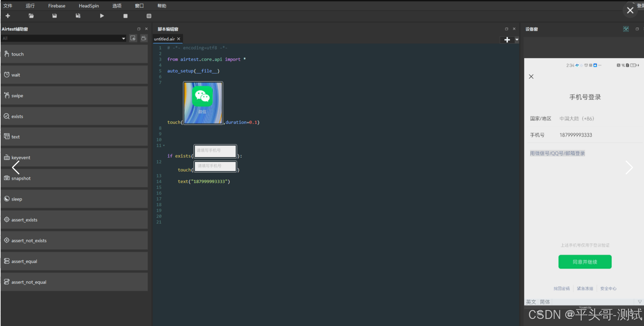Select the assert_exists command

click(x=74, y=220)
